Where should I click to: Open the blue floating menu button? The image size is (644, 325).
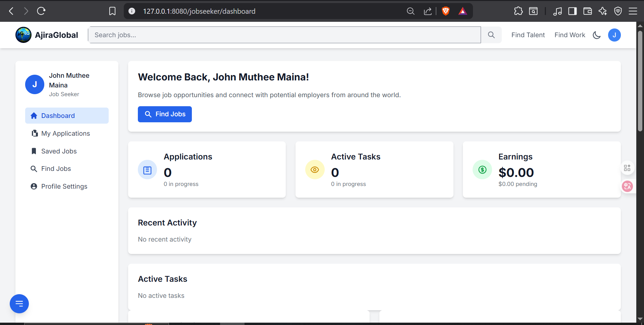pos(19,304)
